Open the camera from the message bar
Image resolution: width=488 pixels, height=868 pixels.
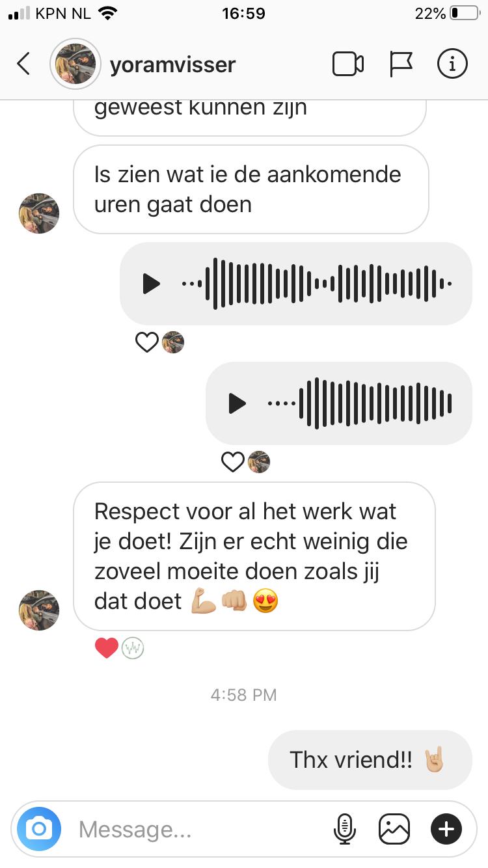[39, 829]
